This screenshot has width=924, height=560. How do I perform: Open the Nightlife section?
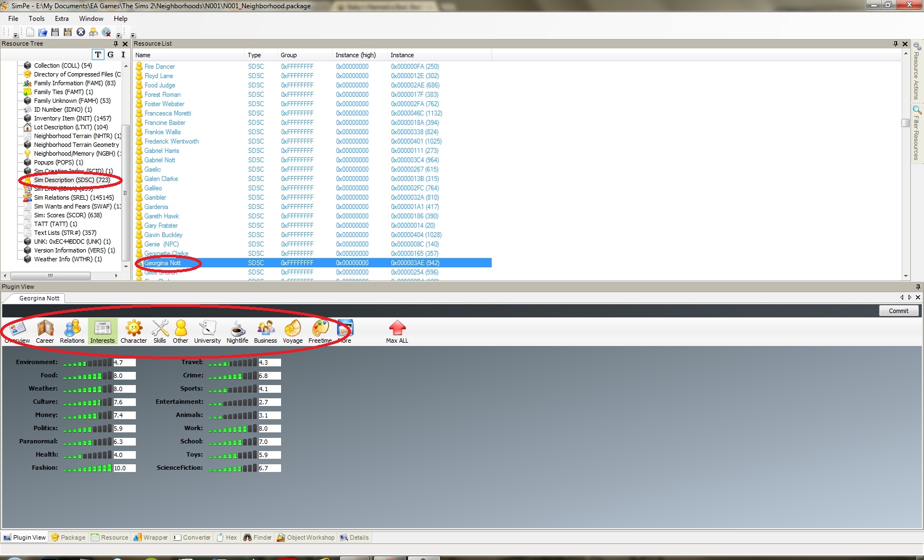[x=237, y=332]
